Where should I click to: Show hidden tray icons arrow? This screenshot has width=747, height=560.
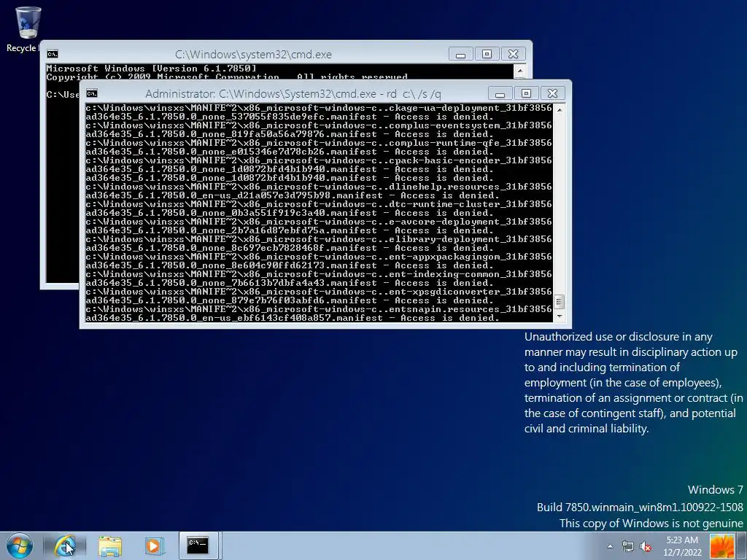[x=610, y=546]
